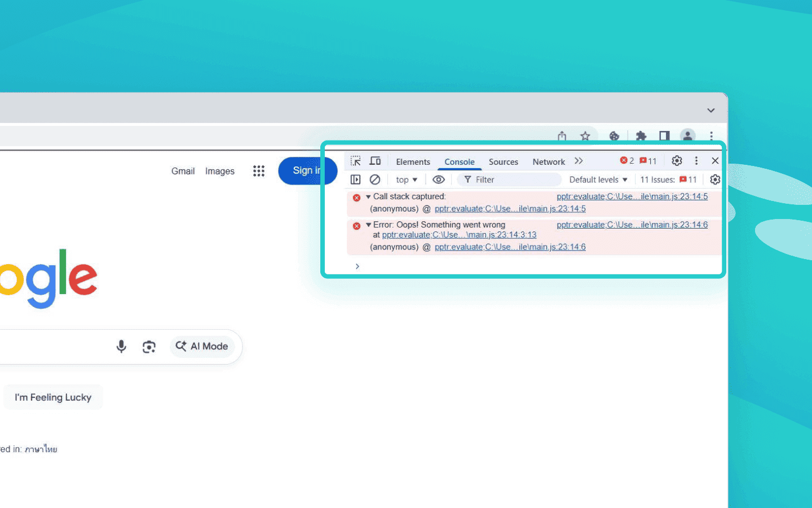Open AI Mode in search box
This screenshot has width=812, height=508.
coord(202,346)
